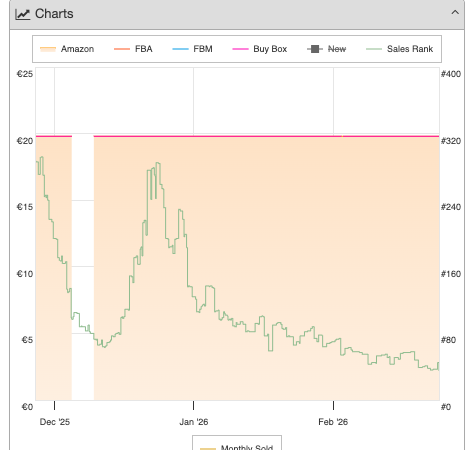Collapse the Charts panel chevron

[x=455, y=13]
